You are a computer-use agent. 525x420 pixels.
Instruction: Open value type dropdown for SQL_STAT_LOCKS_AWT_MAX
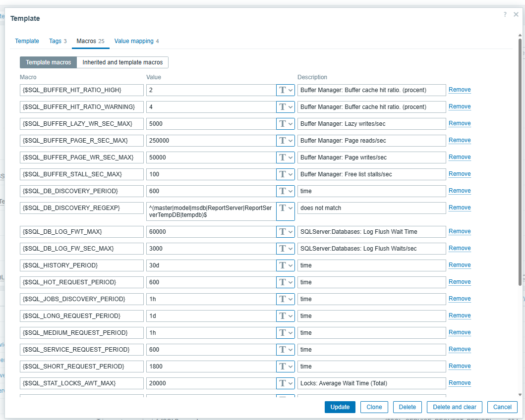(x=285, y=383)
